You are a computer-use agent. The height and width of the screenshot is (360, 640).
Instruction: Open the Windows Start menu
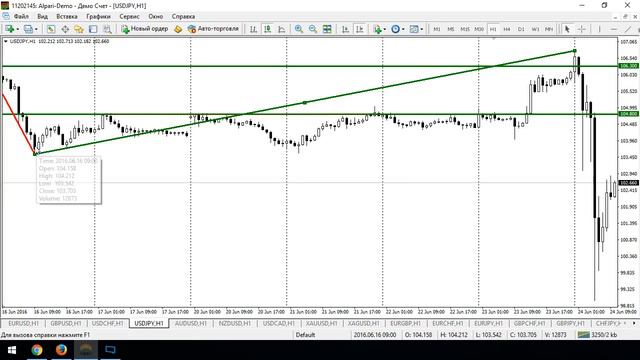(11, 350)
